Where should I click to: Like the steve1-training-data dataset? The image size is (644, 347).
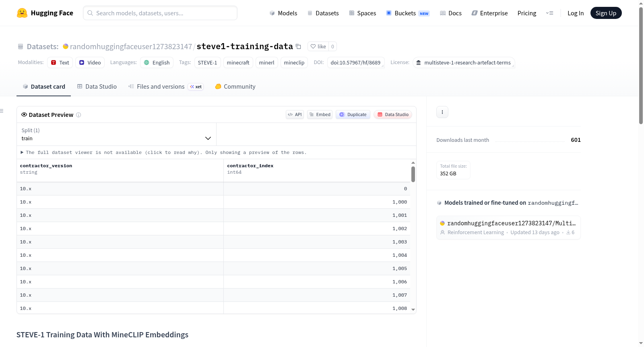[x=318, y=46]
